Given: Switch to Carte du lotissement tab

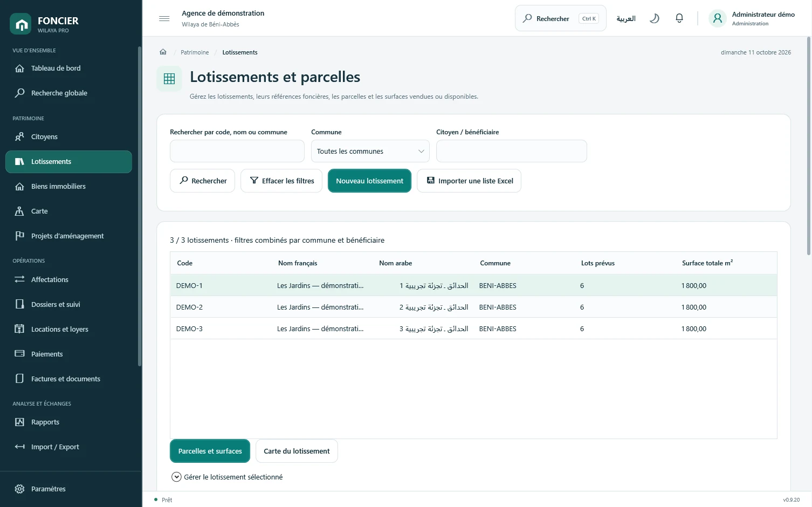Looking at the screenshot, I should (x=297, y=451).
